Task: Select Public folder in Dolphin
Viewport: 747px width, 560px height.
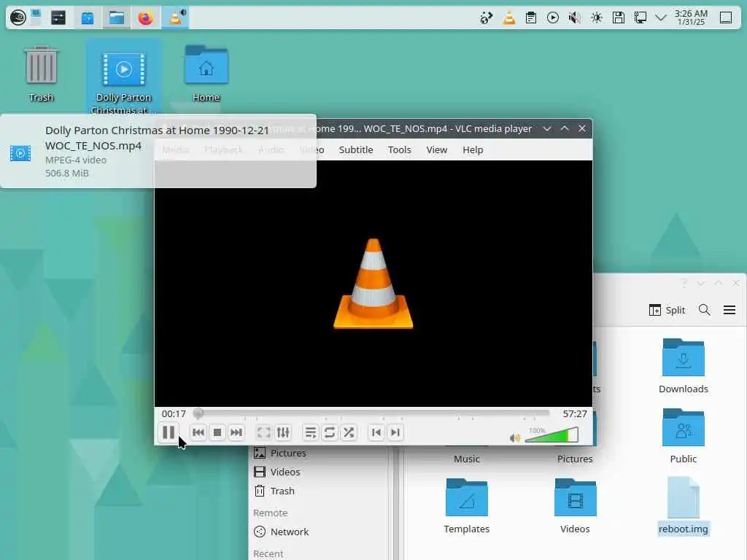Action: [683, 436]
